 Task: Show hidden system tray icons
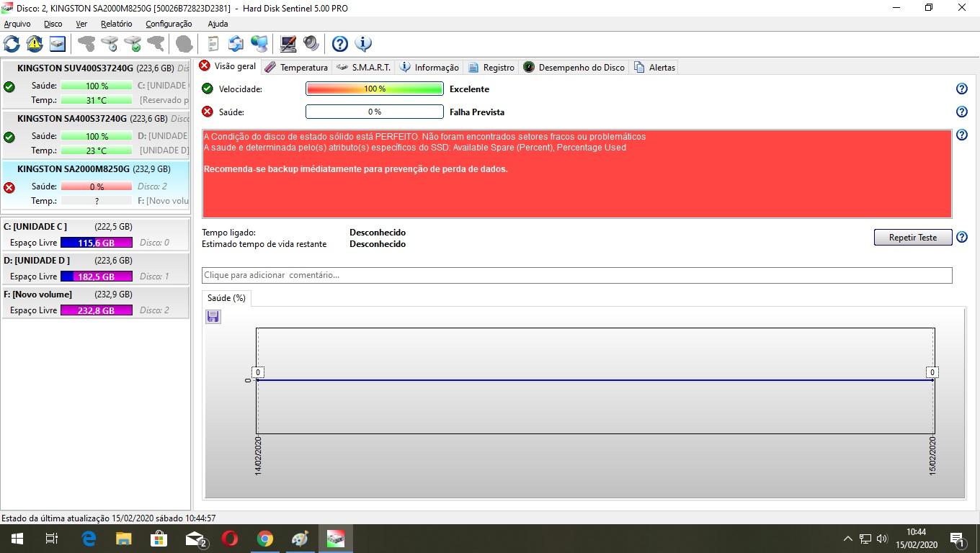[848, 539]
